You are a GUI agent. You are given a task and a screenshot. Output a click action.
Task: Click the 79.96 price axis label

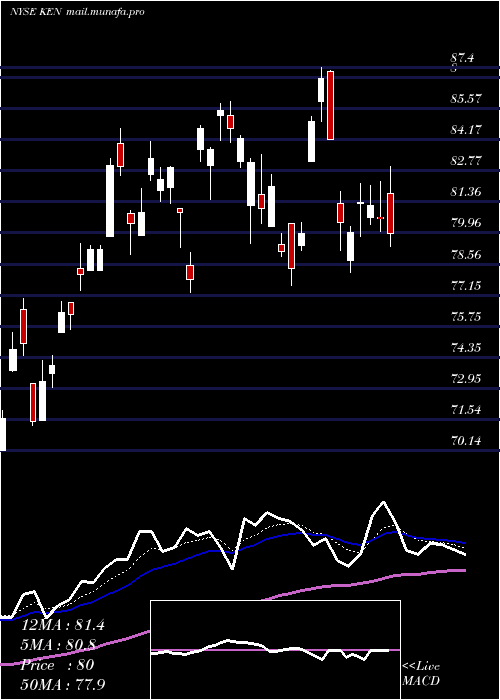click(x=467, y=223)
